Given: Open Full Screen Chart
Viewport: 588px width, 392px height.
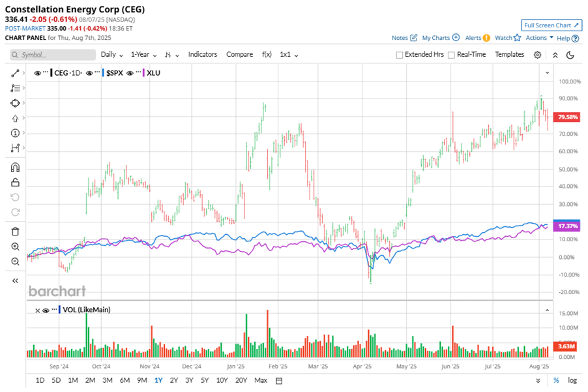Looking at the screenshot, I should [551, 25].
